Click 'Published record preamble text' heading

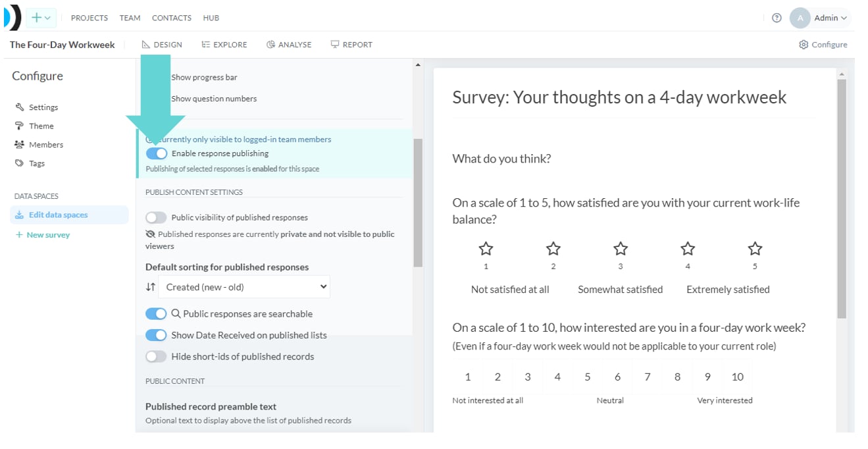211,407
